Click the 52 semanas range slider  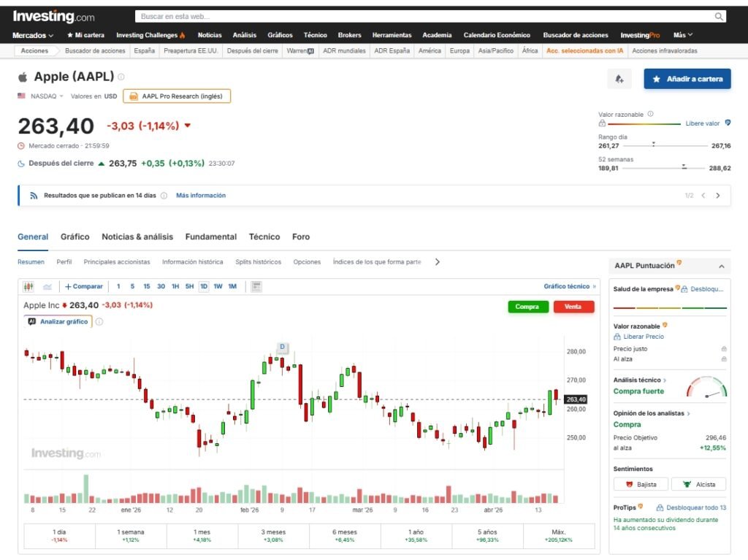(663, 168)
